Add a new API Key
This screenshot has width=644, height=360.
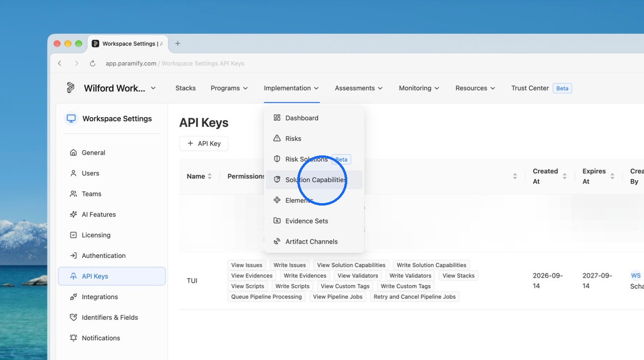(204, 144)
